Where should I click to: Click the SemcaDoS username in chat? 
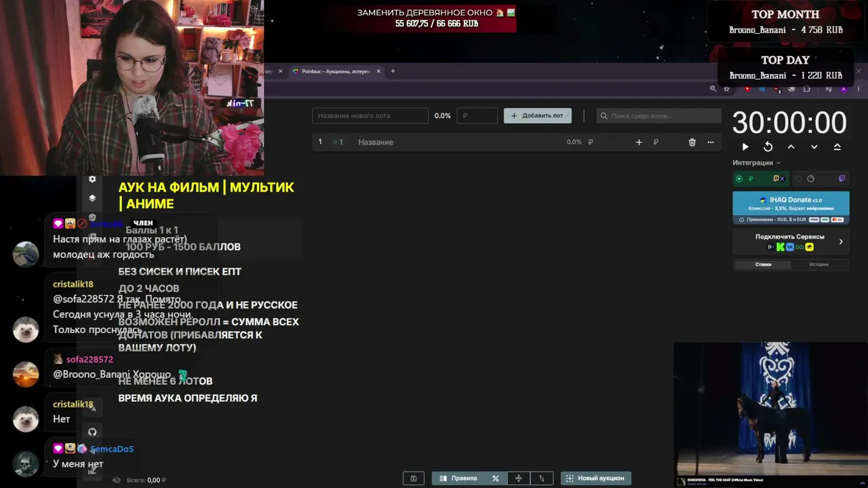pos(112,449)
